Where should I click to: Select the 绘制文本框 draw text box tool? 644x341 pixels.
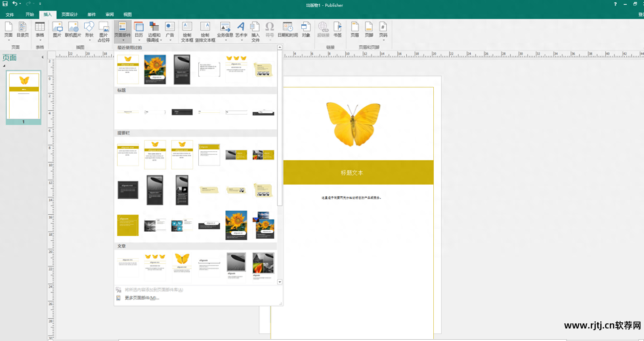click(187, 32)
